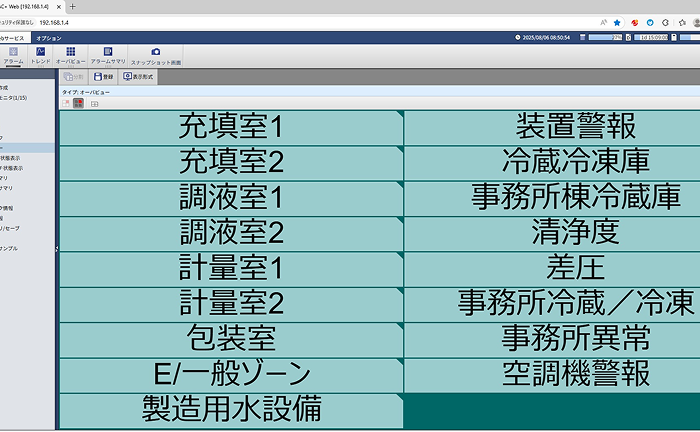Collapse the left sidebar splitter handle

click(57, 248)
